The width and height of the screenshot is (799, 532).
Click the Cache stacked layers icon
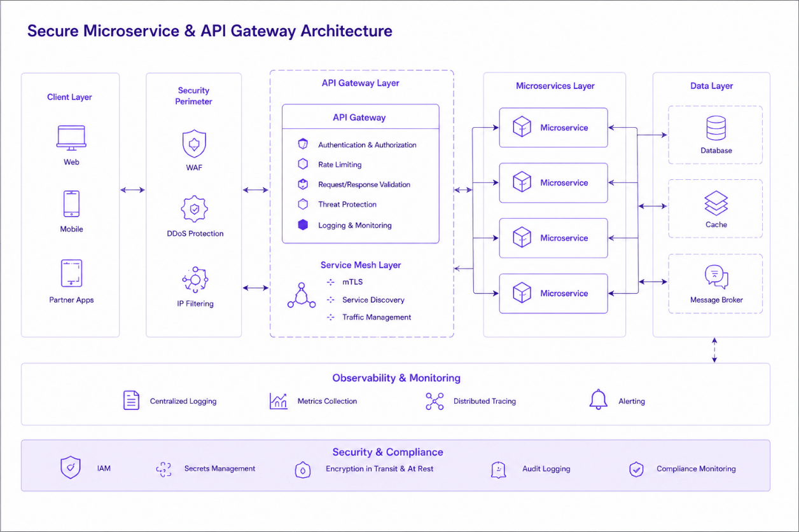(x=716, y=203)
